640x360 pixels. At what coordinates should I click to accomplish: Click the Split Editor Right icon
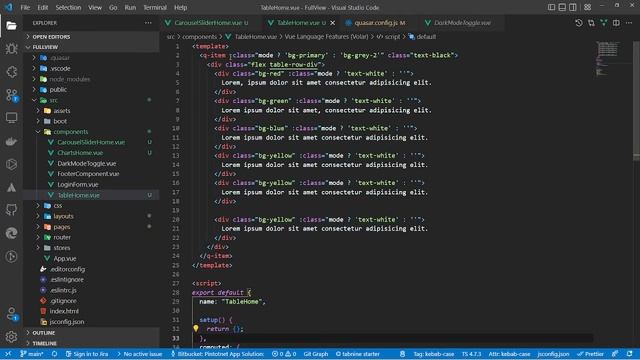(616, 23)
